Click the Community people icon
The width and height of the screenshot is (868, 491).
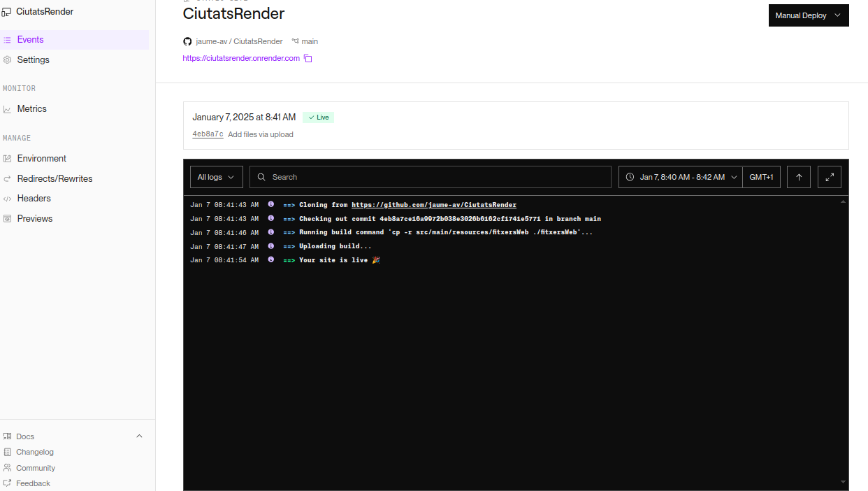point(7,468)
